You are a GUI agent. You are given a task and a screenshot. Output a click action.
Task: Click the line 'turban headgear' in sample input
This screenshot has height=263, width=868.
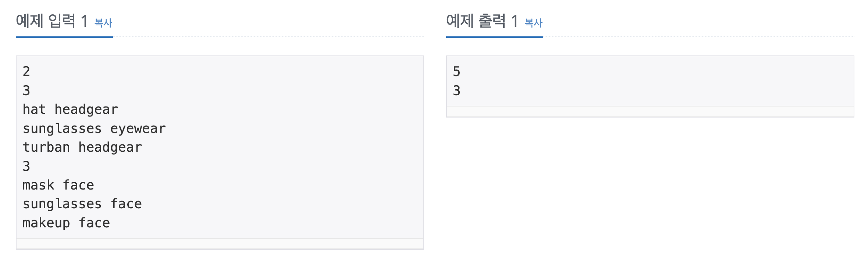(82, 147)
